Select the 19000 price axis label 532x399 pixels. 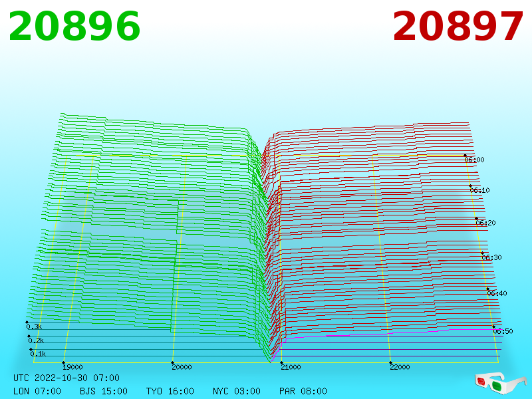coord(72,367)
